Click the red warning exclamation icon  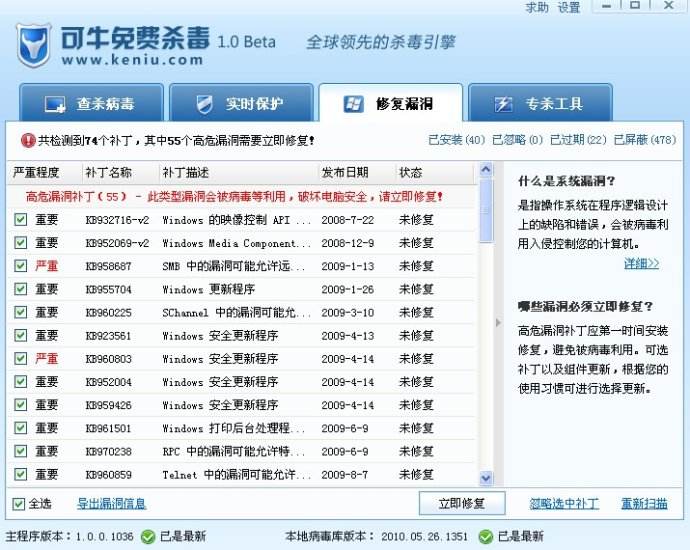(x=28, y=141)
